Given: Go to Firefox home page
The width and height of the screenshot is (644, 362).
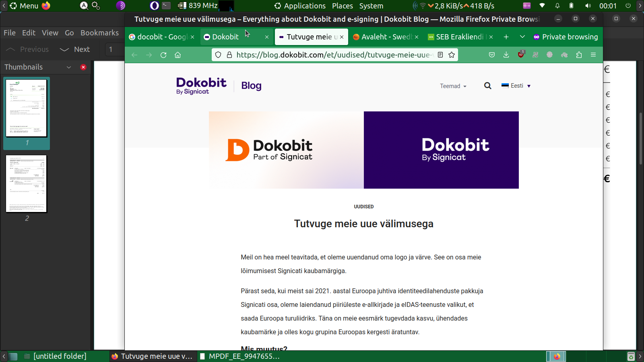Looking at the screenshot, I should tap(178, 55).
